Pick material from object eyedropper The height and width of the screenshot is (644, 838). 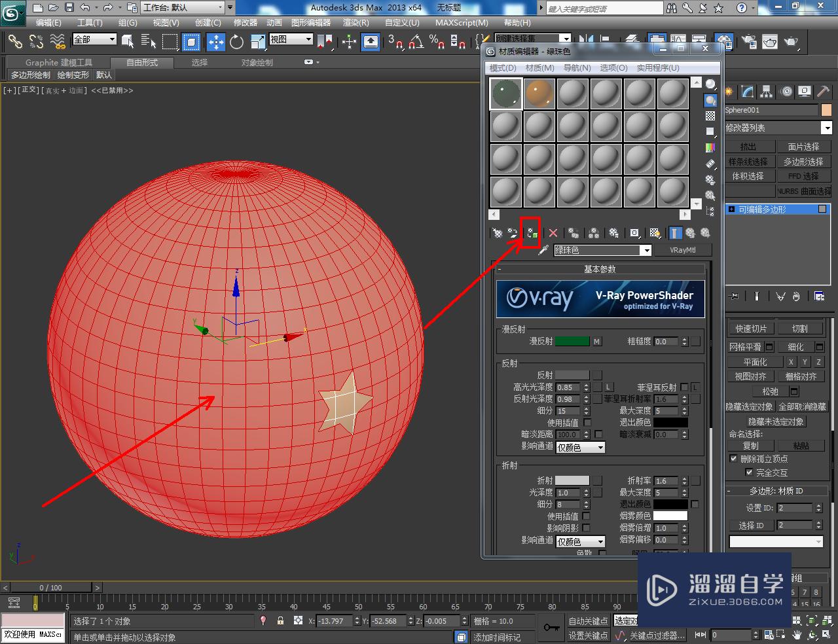[543, 250]
